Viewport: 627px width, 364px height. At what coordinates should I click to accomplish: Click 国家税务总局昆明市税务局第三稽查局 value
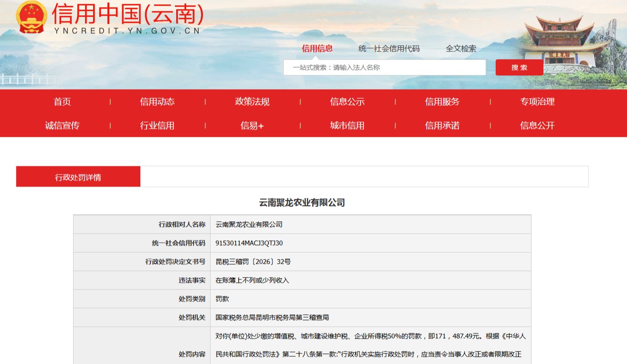point(272,317)
